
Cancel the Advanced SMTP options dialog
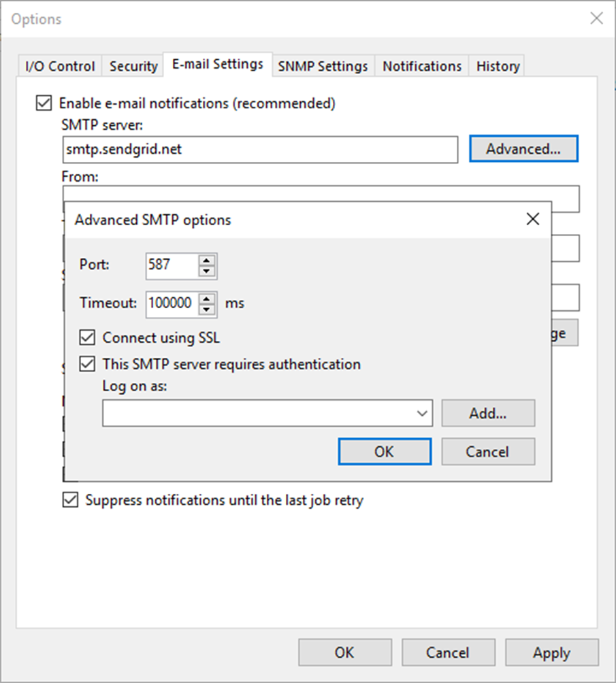tap(488, 452)
